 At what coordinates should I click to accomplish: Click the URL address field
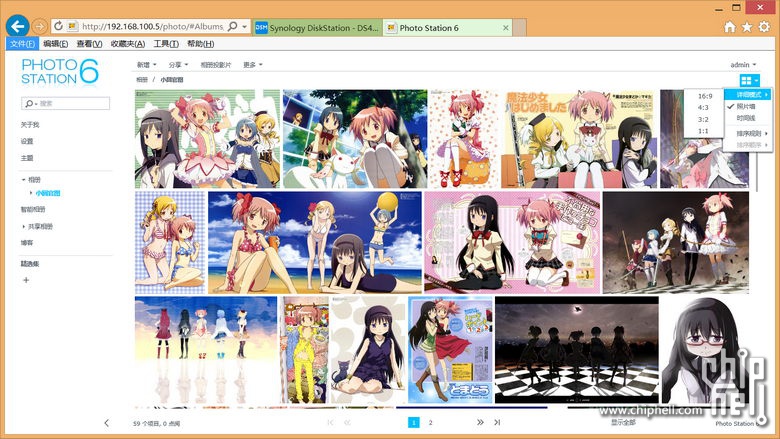152,26
